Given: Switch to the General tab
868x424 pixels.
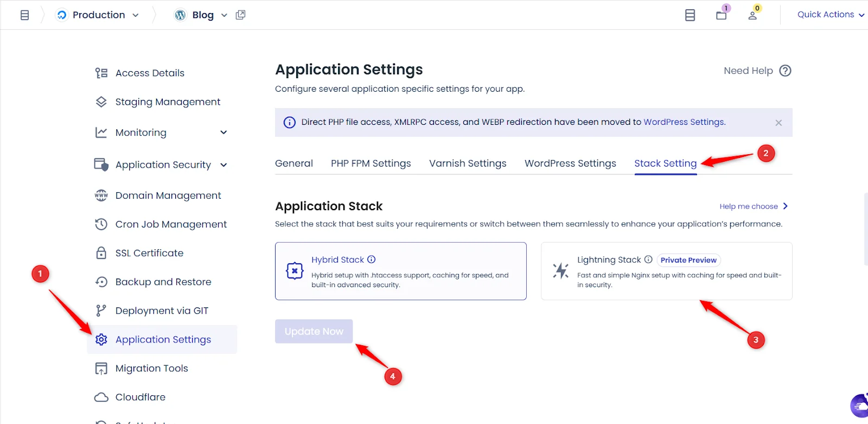Looking at the screenshot, I should click(294, 163).
